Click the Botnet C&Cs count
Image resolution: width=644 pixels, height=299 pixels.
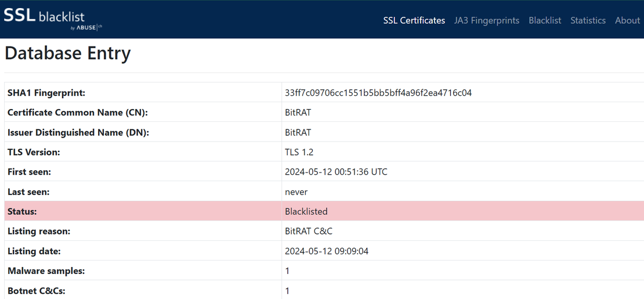click(287, 291)
